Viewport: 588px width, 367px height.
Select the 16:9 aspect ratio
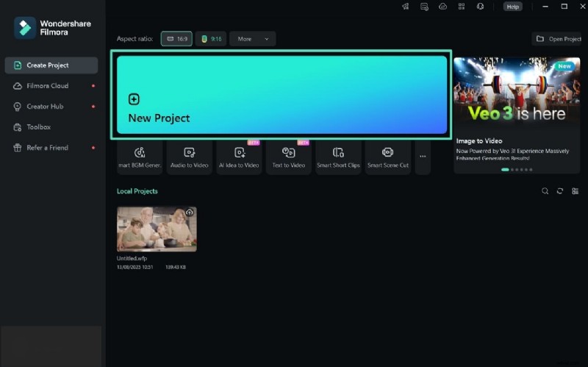(176, 39)
